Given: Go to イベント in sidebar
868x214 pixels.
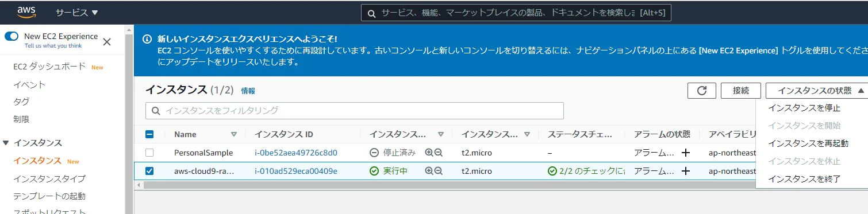Looking at the screenshot, I should point(29,84).
